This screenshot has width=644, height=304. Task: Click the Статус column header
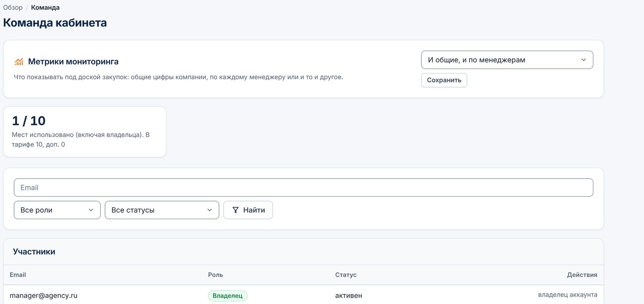[346, 275]
